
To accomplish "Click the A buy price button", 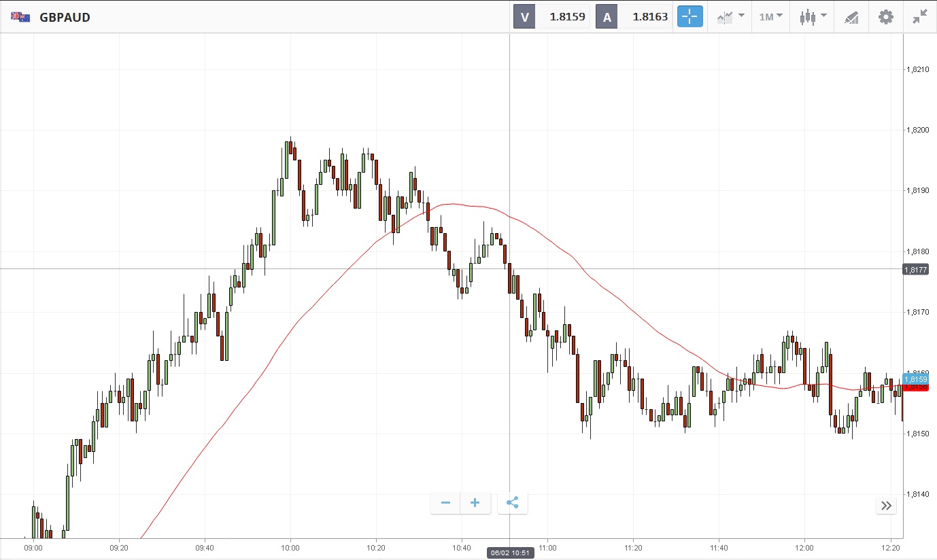I will [x=634, y=17].
